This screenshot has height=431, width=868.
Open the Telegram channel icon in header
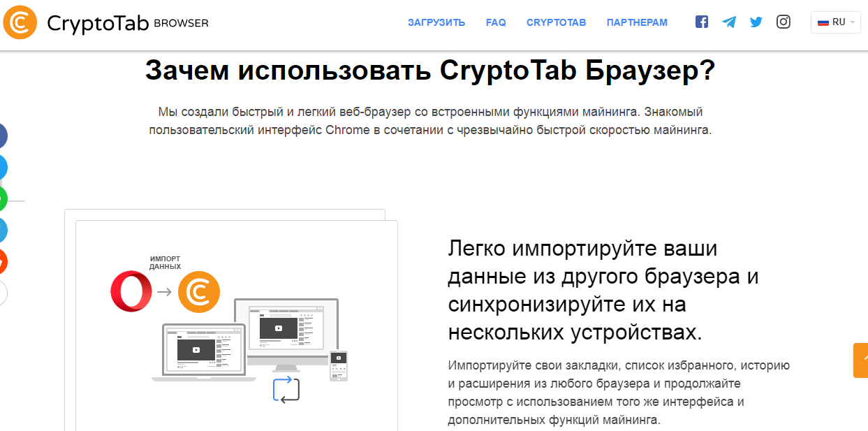[x=729, y=22]
